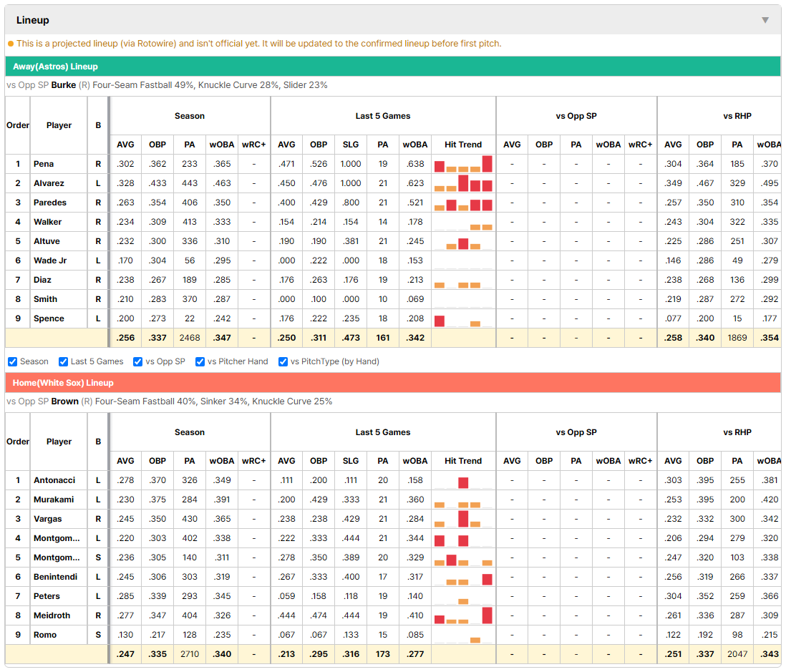Click the orange projected lineup notice dot
786x672 pixels.
tap(11, 44)
